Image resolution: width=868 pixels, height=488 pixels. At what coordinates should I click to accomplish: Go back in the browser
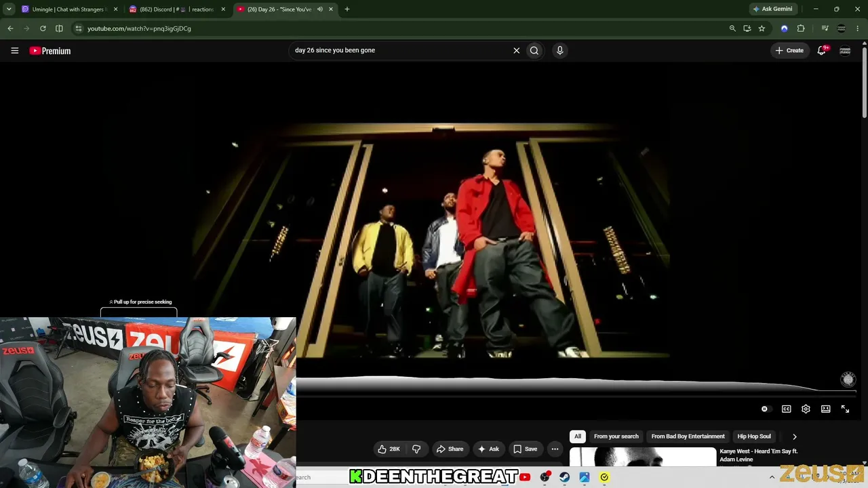10,28
